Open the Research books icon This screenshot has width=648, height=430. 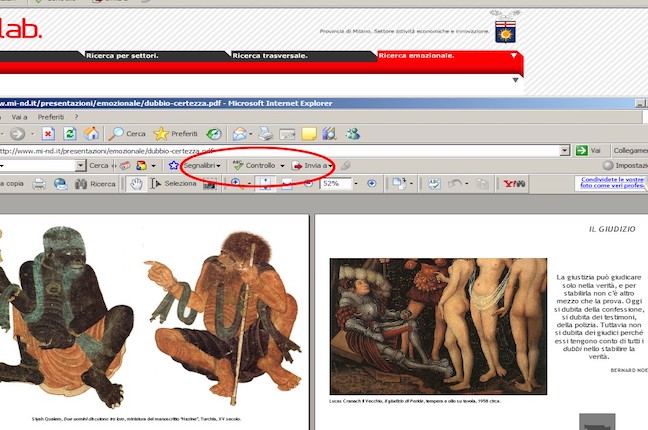[329, 134]
